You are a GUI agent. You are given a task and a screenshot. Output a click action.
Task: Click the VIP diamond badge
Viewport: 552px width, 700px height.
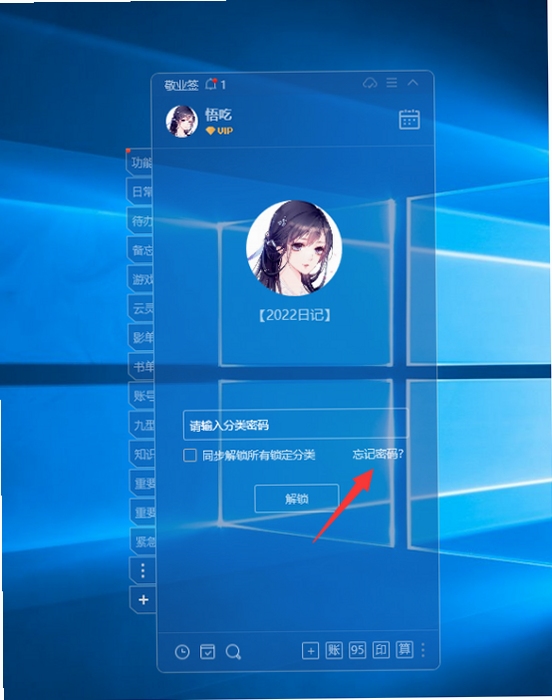point(219,131)
